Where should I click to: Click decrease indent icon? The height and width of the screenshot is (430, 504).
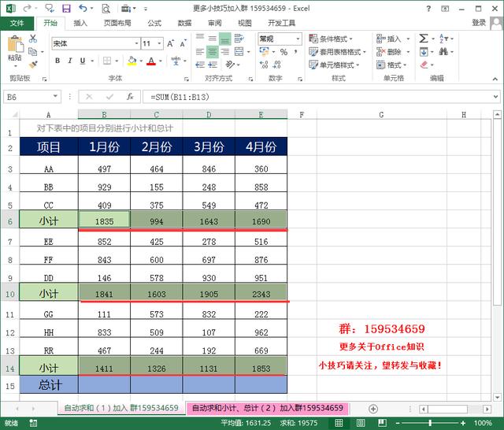point(199,65)
